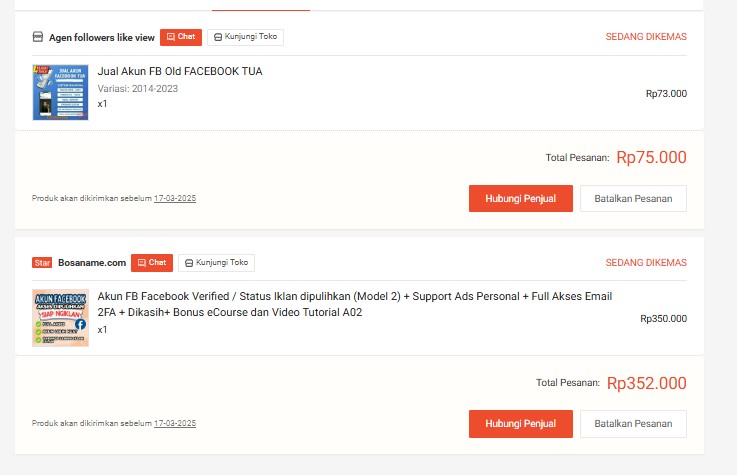Cancel the Rp352.000 order with Batalkan Pesanan
Viewport: 737px width, 475px height.
click(633, 424)
